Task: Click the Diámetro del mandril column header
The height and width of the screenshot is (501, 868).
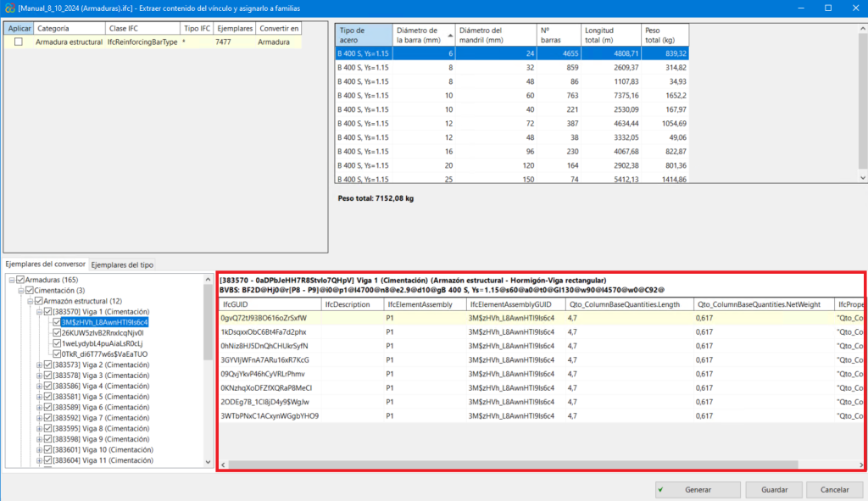Action: coord(496,35)
